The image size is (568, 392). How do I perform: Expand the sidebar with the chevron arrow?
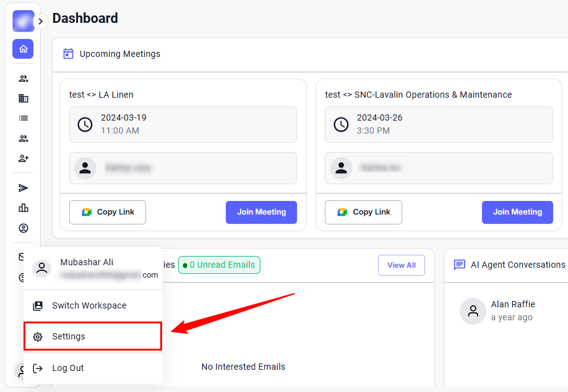(x=41, y=22)
